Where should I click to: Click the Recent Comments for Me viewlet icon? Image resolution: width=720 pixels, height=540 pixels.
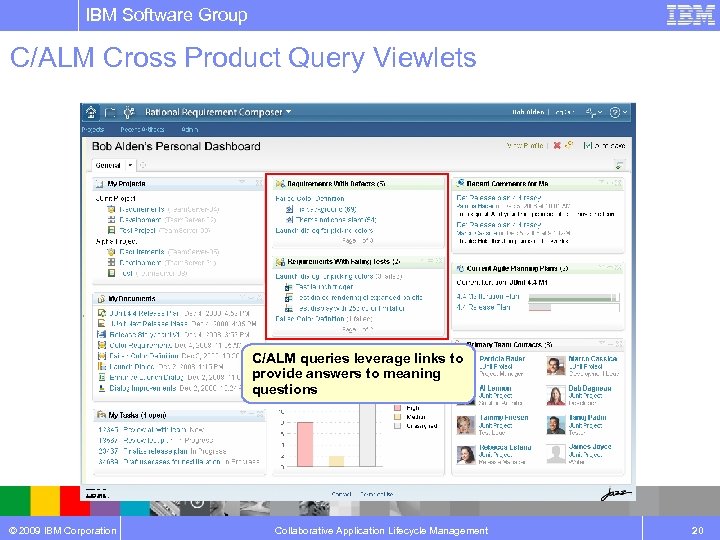click(x=460, y=183)
